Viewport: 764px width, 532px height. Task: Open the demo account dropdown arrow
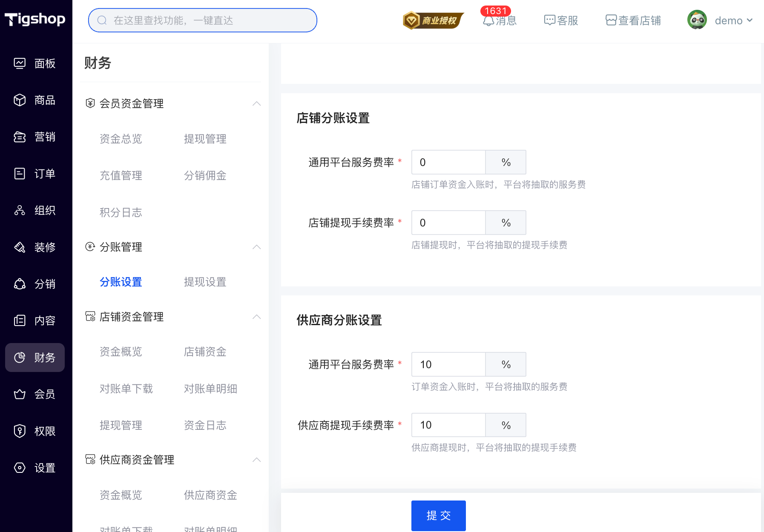(x=750, y=20)
